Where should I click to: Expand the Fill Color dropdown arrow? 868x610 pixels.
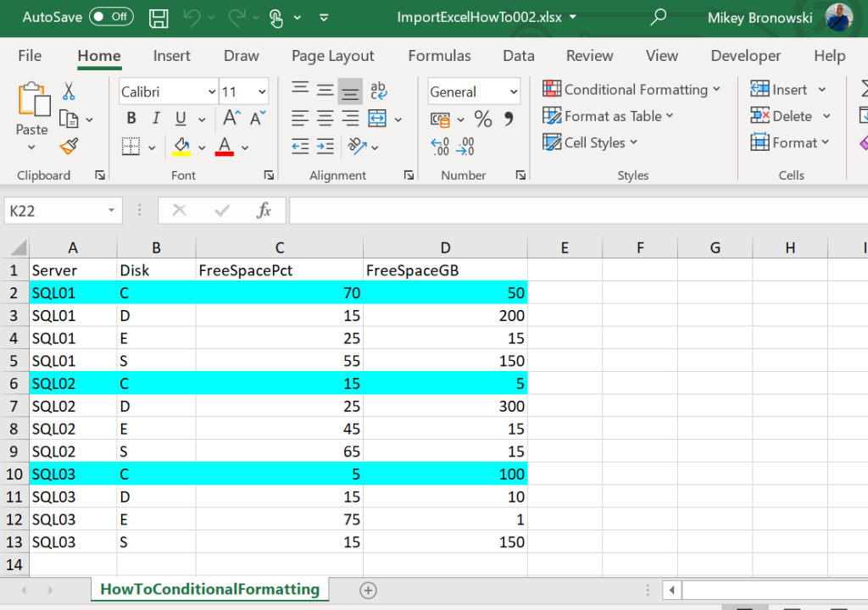pyautogui.click(x=203, y=147)
